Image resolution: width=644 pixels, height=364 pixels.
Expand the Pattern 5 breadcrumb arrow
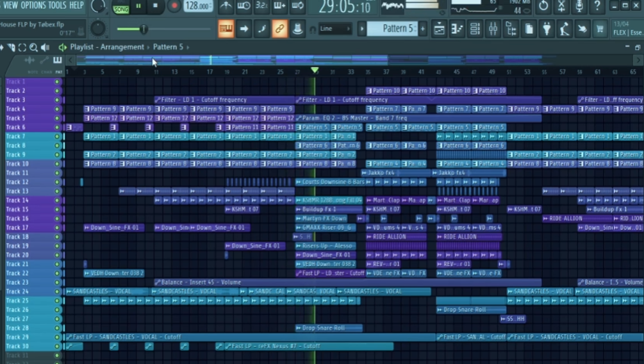click(188, 47)
